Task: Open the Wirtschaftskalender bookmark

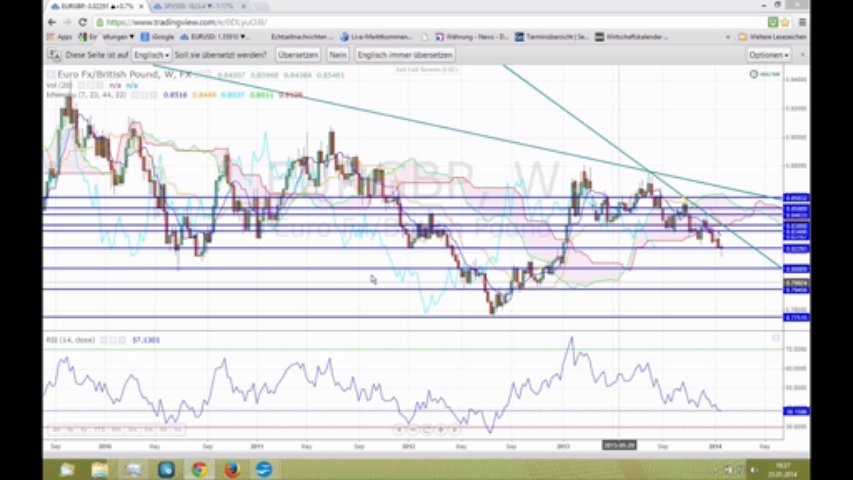Action: click(x=632, y=37)
